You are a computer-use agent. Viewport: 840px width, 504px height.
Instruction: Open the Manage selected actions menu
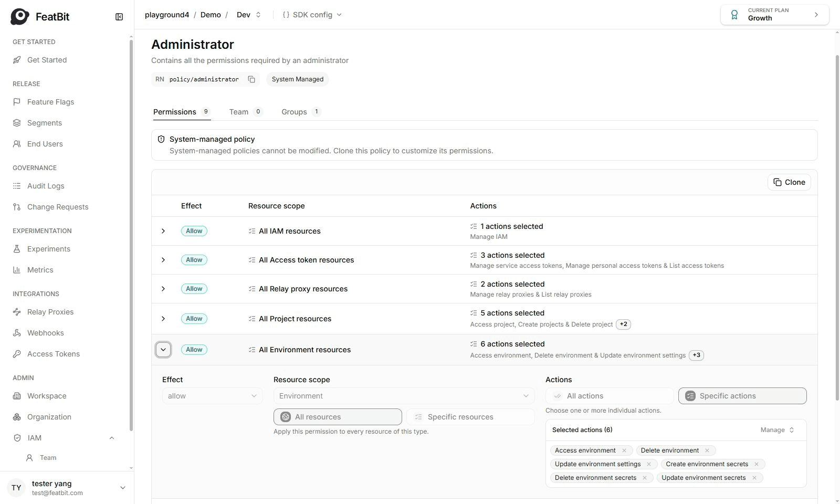point(777,430)
